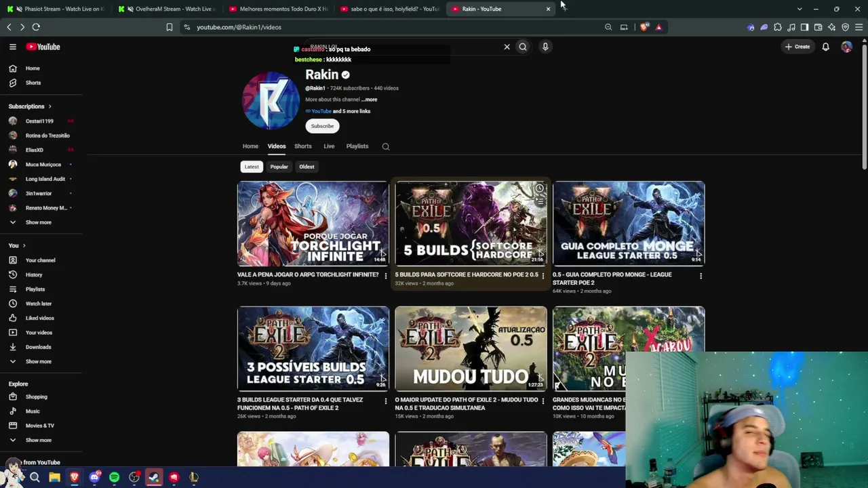
Task: Go to YouTube home via logo
Action: point(43,47)
